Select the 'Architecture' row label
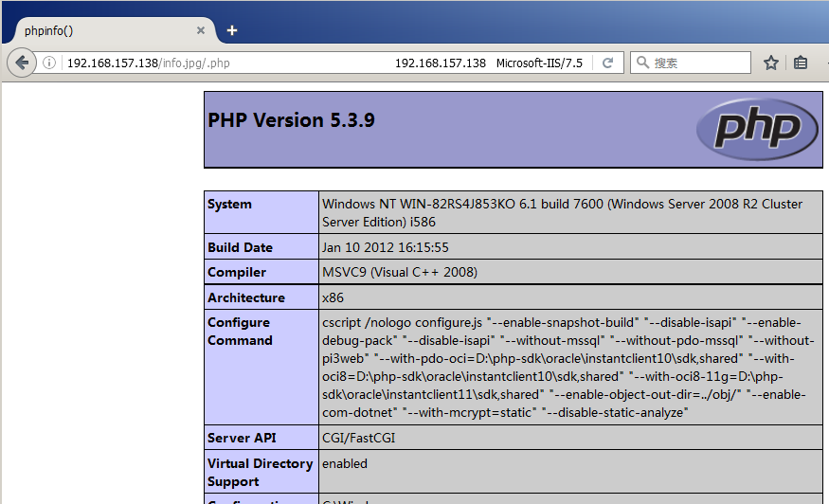 245,297
